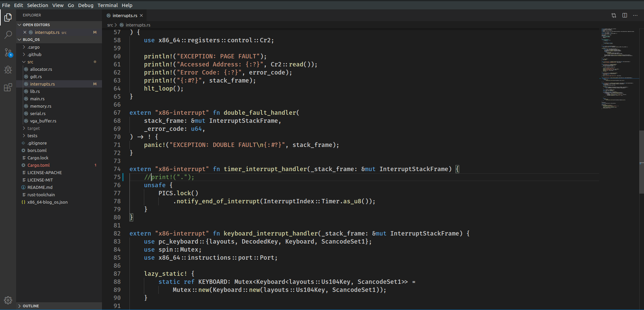644x310 pixels.
Task: Click the vertical scrollbar thumb in editor
Action: tap(641, 162)
